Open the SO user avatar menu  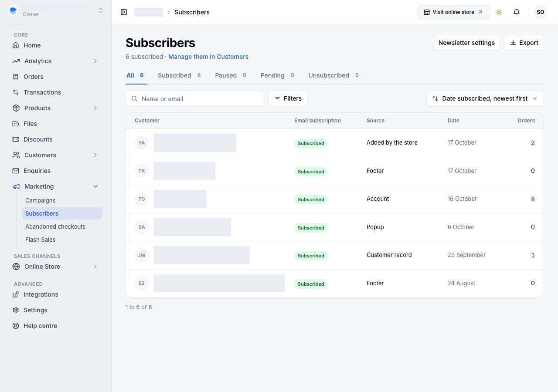click(x=541, y=12)
